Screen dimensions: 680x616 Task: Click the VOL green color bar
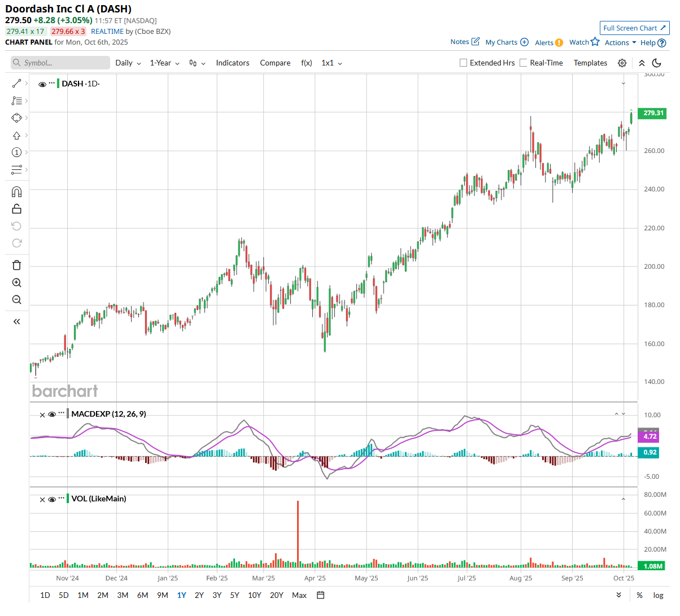[x=68, y=499]
